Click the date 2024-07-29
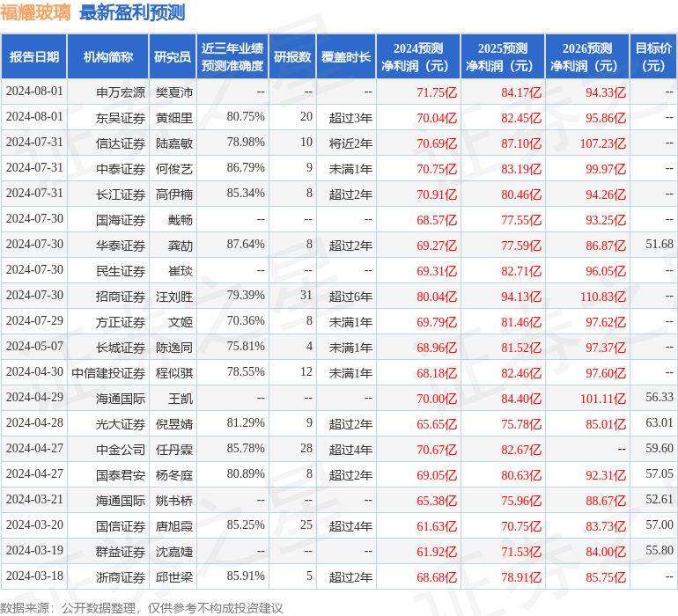Viewport: 678px width, 616px height. point(34,320)
